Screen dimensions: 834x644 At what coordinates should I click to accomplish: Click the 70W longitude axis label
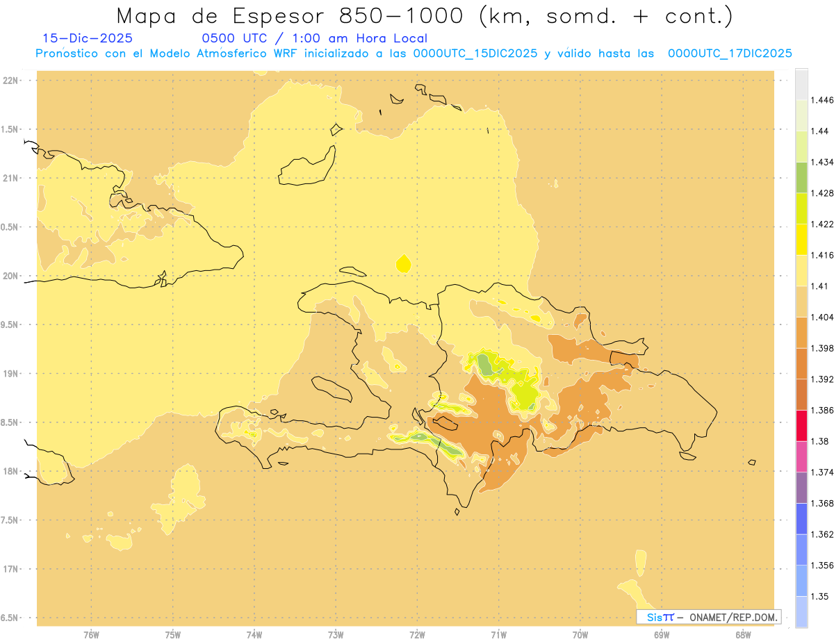coord(580,635)
